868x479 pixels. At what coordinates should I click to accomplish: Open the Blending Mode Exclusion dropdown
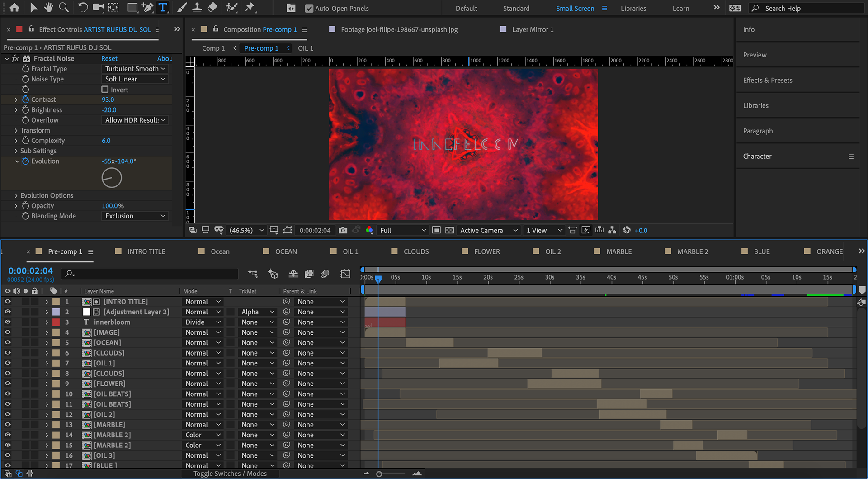[135, 216]
